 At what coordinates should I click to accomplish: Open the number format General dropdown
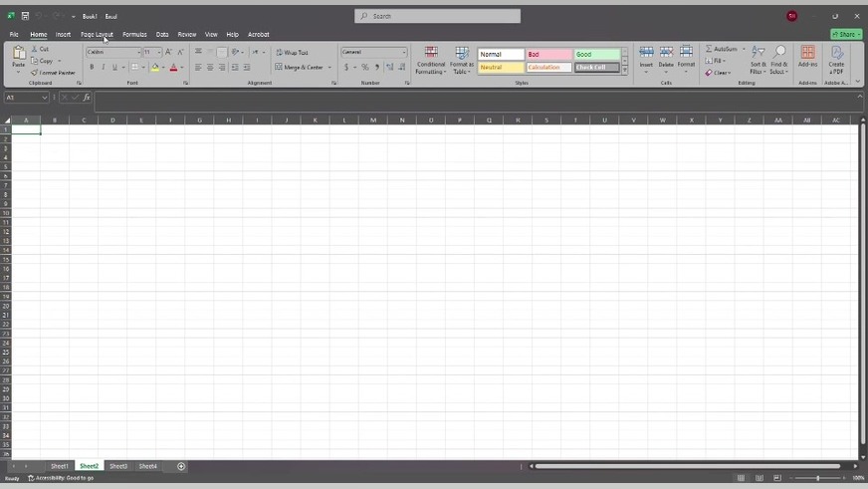pyautogui.click(x=404, y=52)
